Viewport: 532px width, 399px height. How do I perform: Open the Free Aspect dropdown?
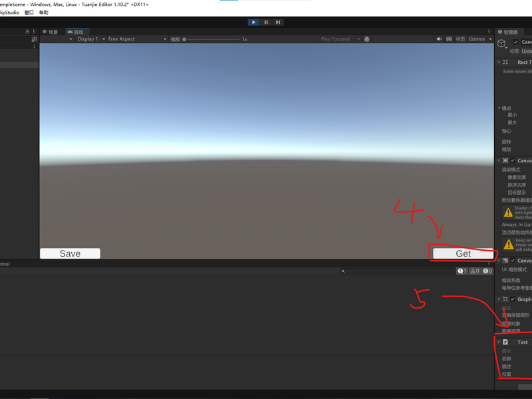pyautogui.click(x=137, y=39)
